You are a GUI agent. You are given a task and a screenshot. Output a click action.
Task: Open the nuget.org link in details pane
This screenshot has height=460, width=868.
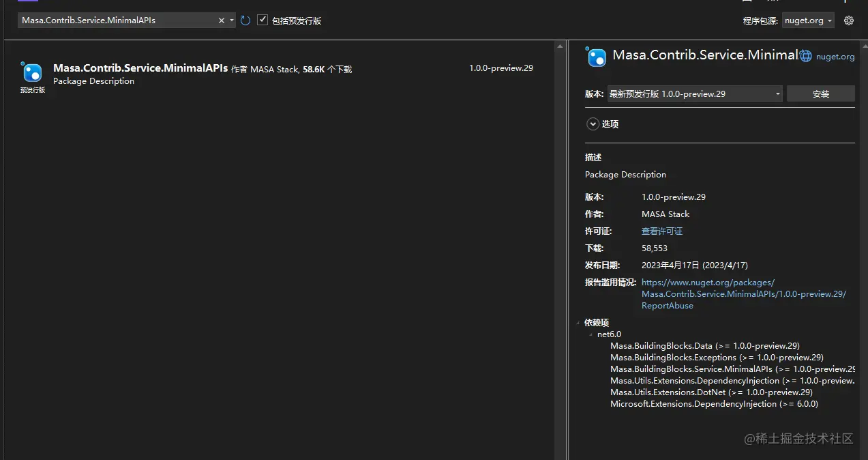point(835,57)
